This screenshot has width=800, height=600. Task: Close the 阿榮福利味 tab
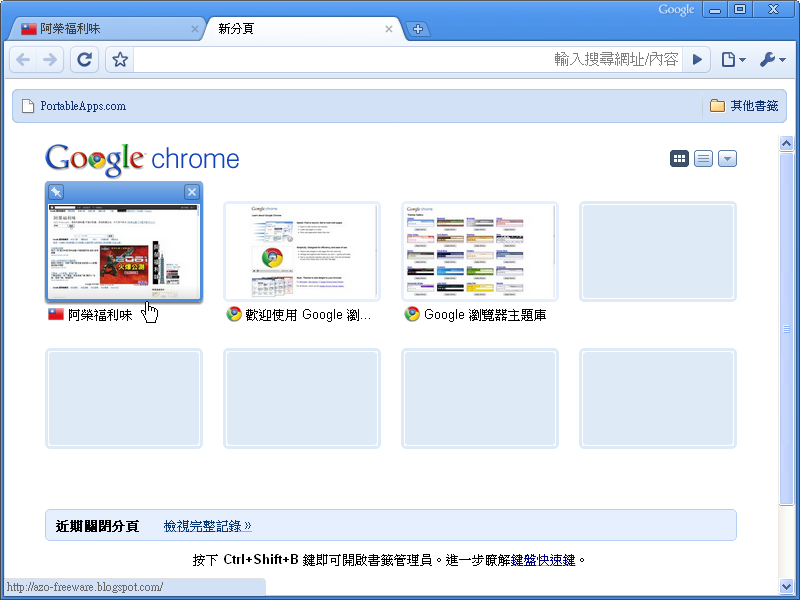[194, 29]
